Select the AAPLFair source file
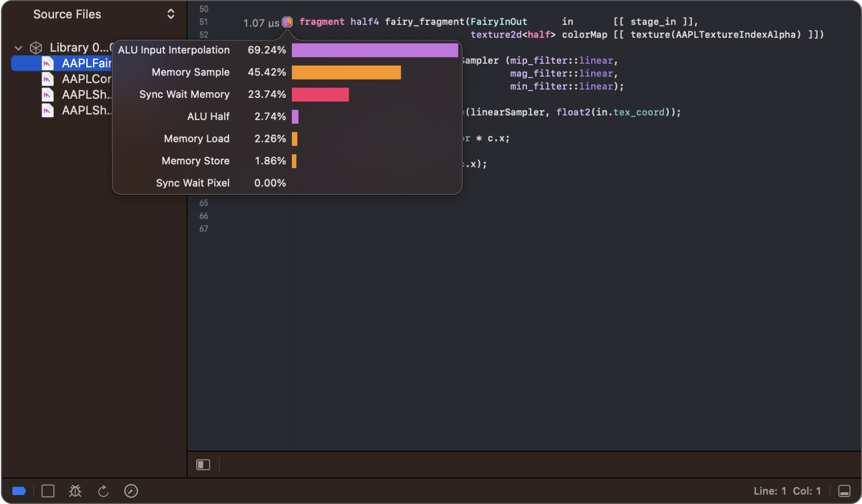Image resolution: width=862 pixels, height=504 pixels. (x=83, y=63)
